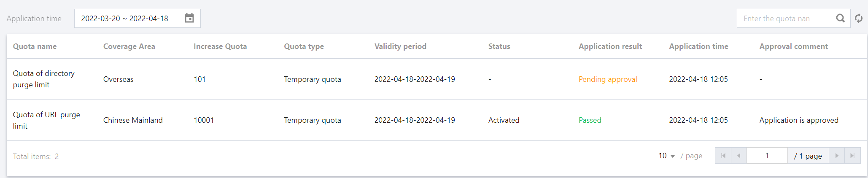868x178 pixels.
Task: Click the refresh list icon
Action: coord(859,18)
